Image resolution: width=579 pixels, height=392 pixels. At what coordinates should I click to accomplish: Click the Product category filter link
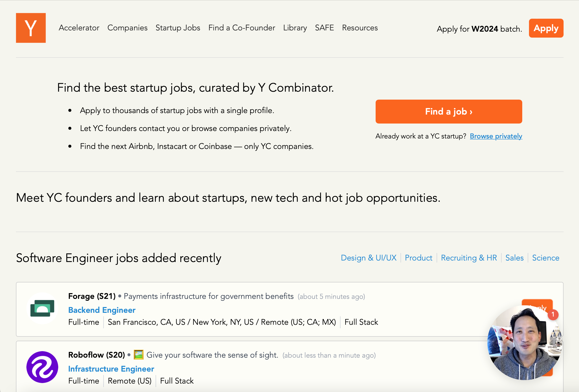[x=418, y=257]
